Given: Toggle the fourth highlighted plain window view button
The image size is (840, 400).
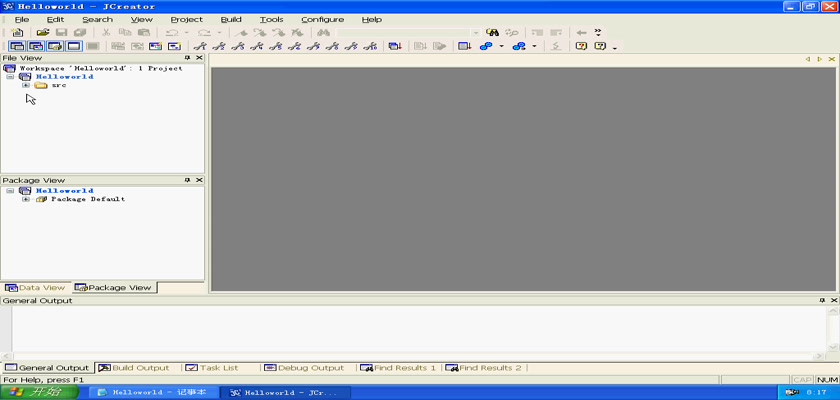Looking at the screenshot, I should click(x=73, y=47).
